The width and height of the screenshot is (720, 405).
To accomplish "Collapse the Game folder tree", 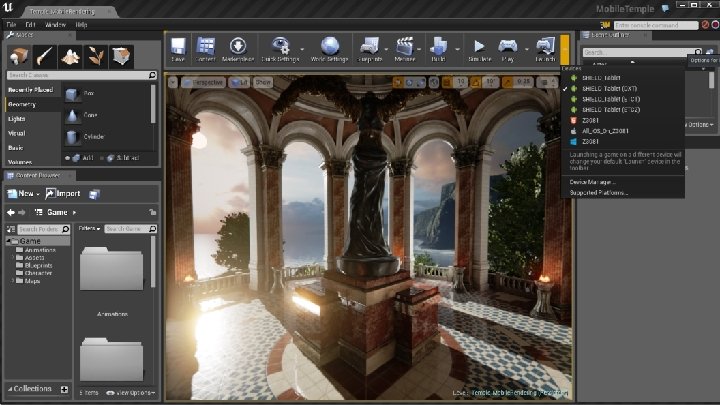I will 8,241.
